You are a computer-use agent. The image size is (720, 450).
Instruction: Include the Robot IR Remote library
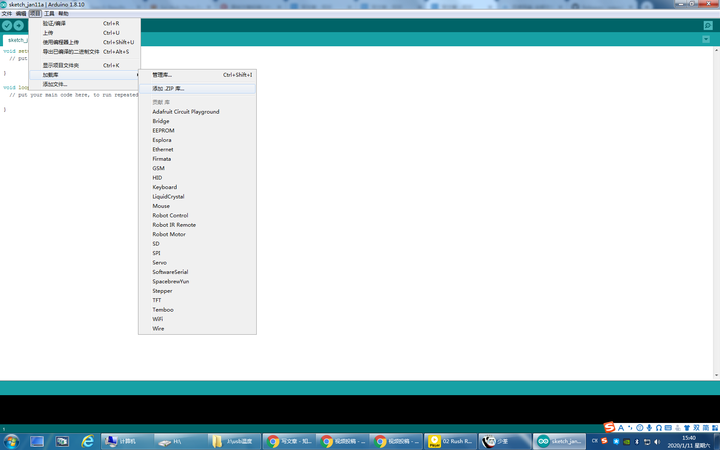tap(197, 225)
